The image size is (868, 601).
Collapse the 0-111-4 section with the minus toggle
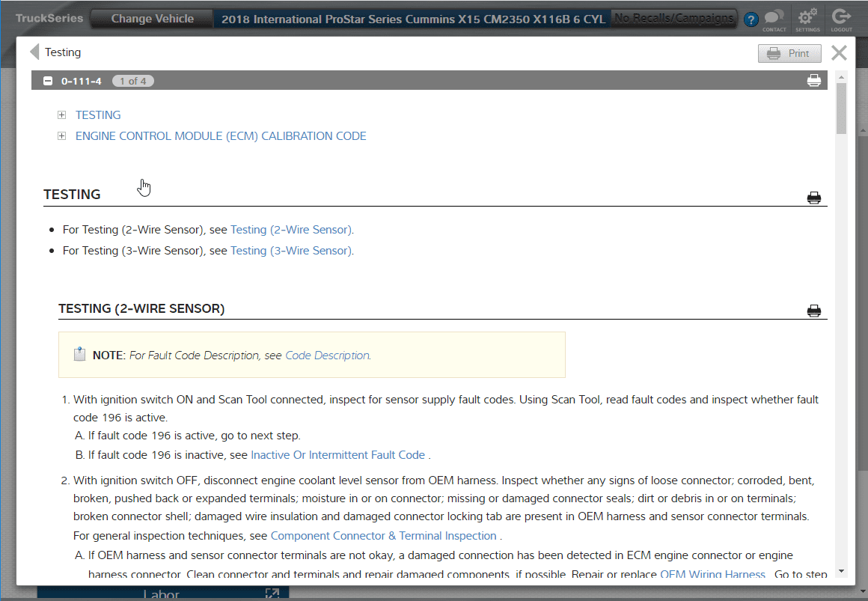pos(48,81)
